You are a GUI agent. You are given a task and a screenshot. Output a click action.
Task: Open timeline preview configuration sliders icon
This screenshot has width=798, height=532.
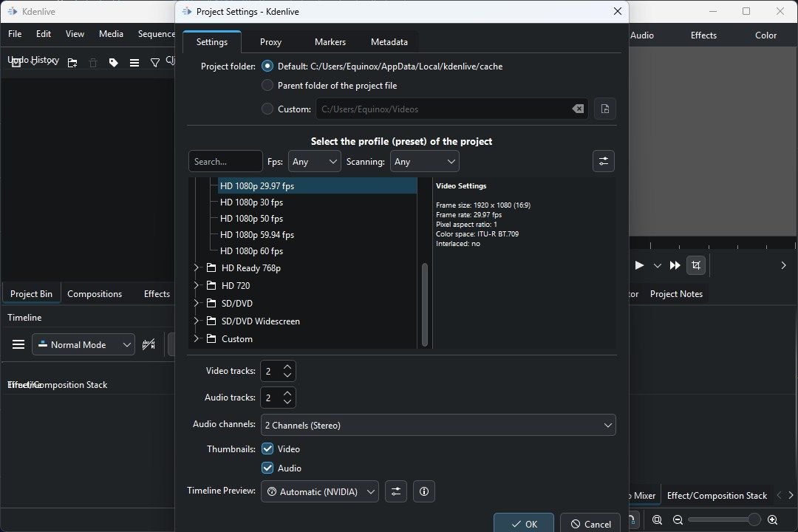click(396, 492)
